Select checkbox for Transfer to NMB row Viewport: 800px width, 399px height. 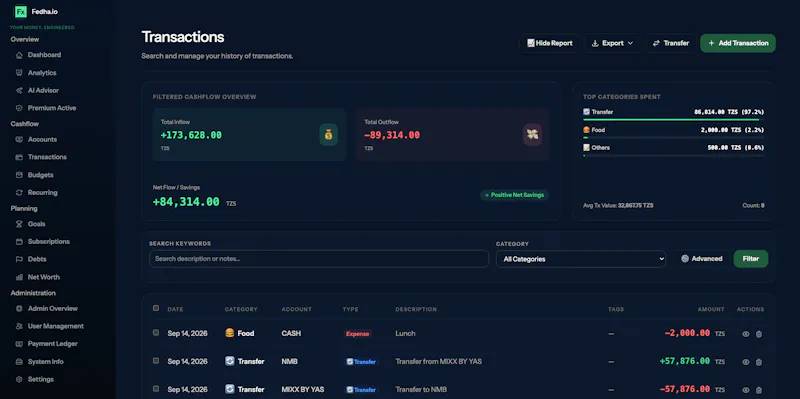(x=156, y=389)
